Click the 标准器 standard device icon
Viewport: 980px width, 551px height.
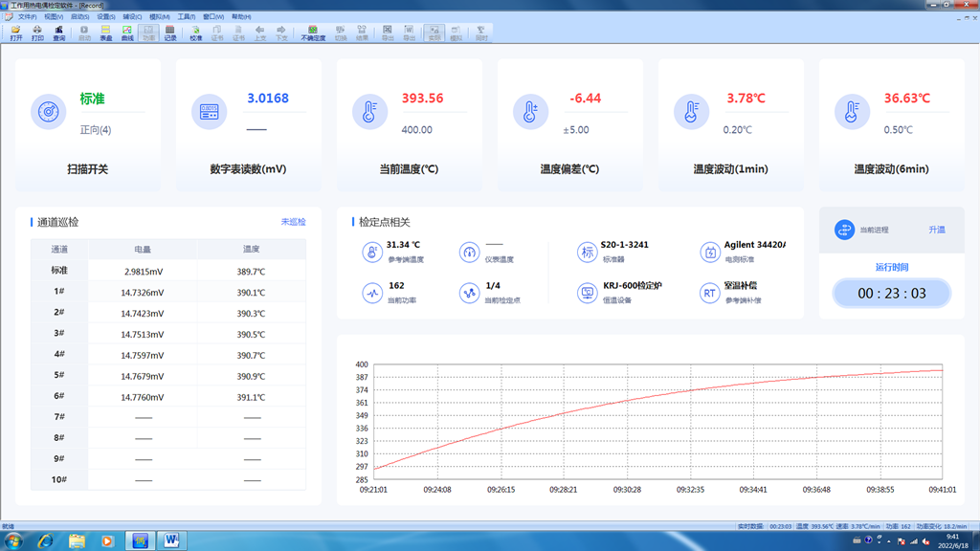coord(587,252)
